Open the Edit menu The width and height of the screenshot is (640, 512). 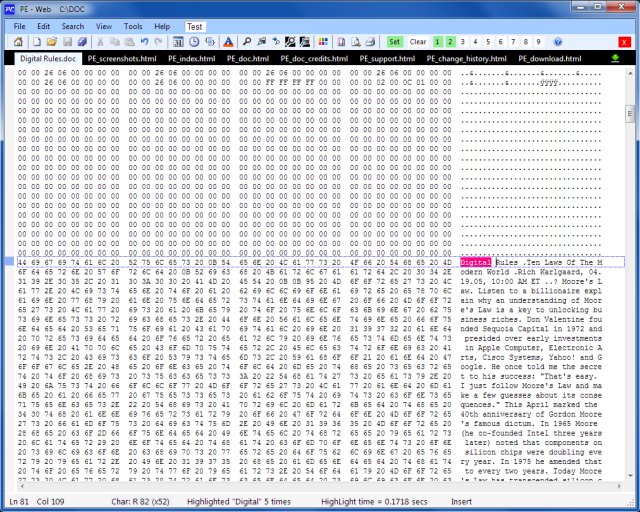coord(43,27)
